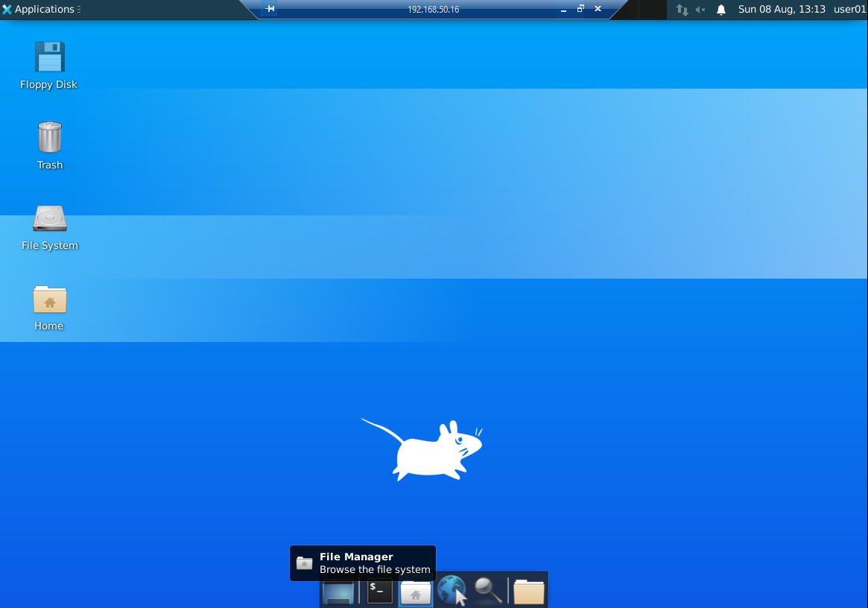The height and width of the screenshot is (608, 868).
Task: Launch Terminal emulator from dock
Action: (380, 592)
